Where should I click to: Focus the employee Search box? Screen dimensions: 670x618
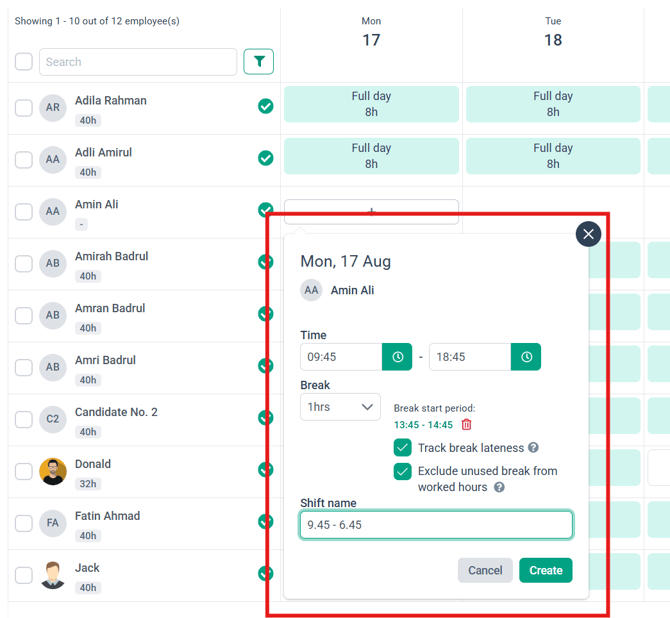(x=138, y=62)
